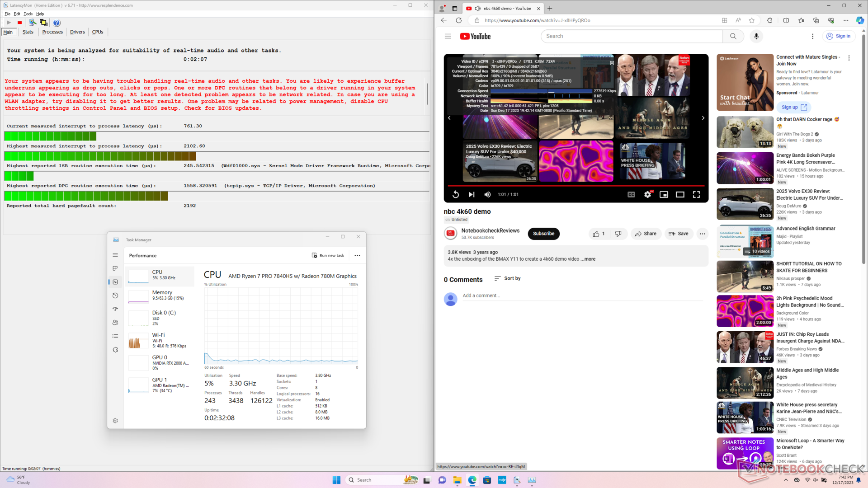Switch to CPUs tab in LatencyMon

(x=98, y=32)
